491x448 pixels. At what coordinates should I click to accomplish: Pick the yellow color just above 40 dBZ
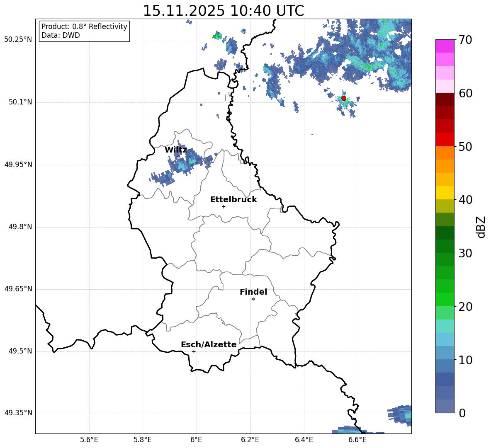[x=445, y=193]
